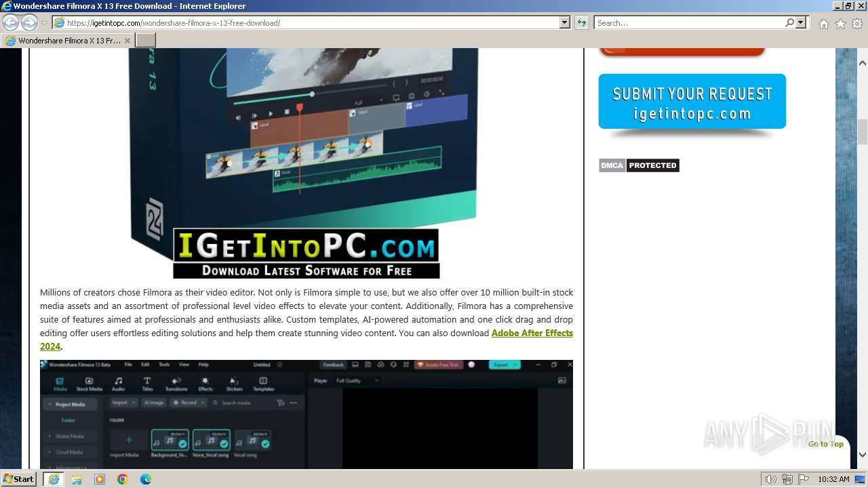Click the magnifier search icon

(789, 22)
